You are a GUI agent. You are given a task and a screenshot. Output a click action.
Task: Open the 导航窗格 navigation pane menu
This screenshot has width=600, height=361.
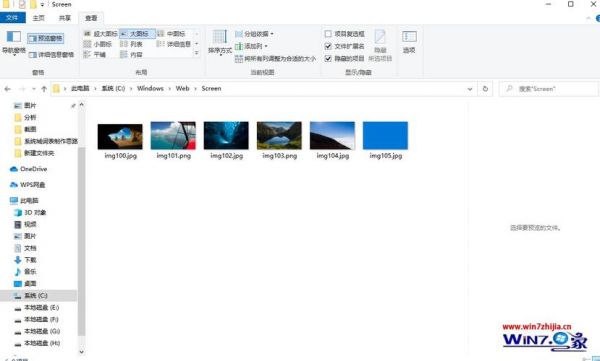[14, 43]
